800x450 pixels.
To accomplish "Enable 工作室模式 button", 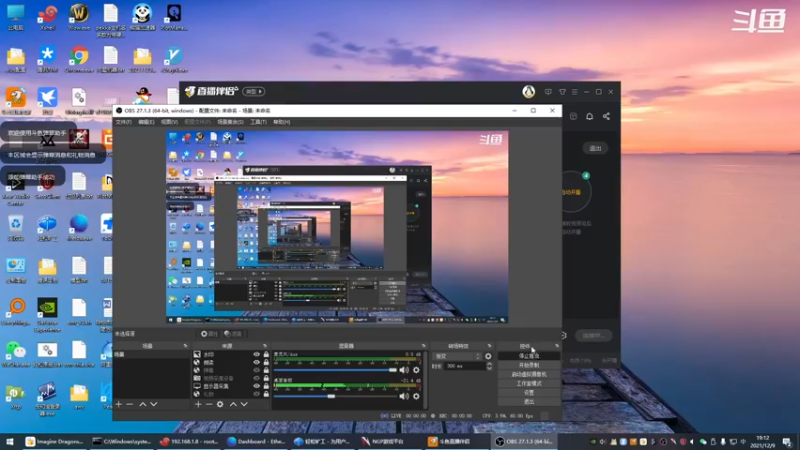I will pyautogui.click(x=529, y=384).
